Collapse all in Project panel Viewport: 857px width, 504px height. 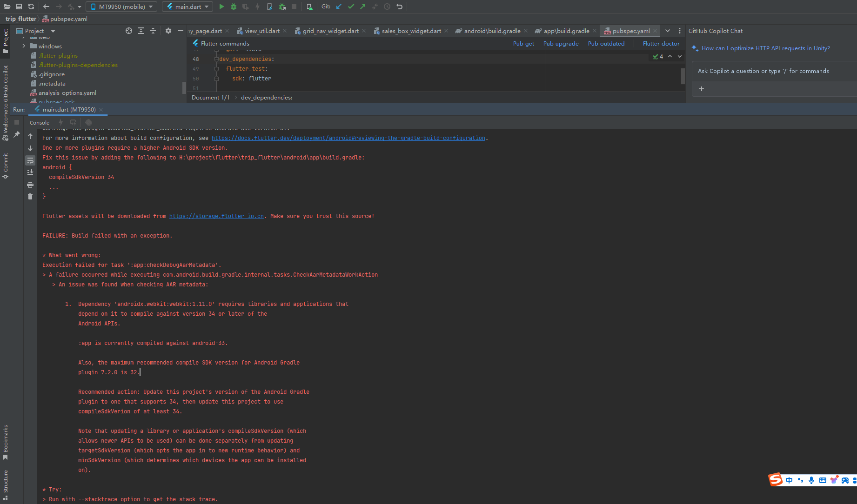(153, 31)
